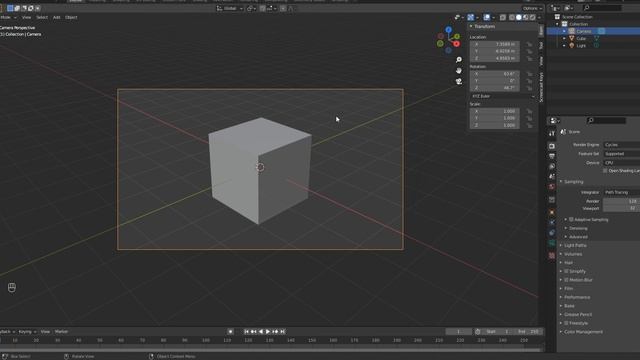Select Camera in the outliner

coord(584,31)
